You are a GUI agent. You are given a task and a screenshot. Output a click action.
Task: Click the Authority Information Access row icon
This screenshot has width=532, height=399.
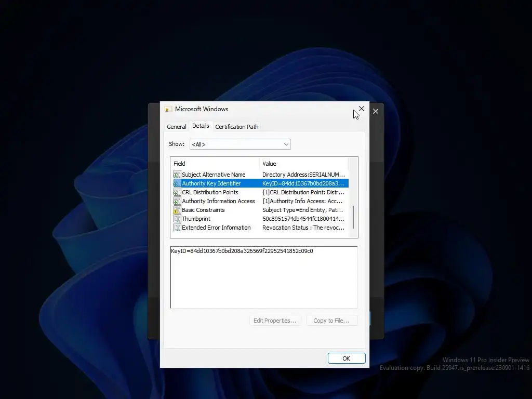point(177,201)
